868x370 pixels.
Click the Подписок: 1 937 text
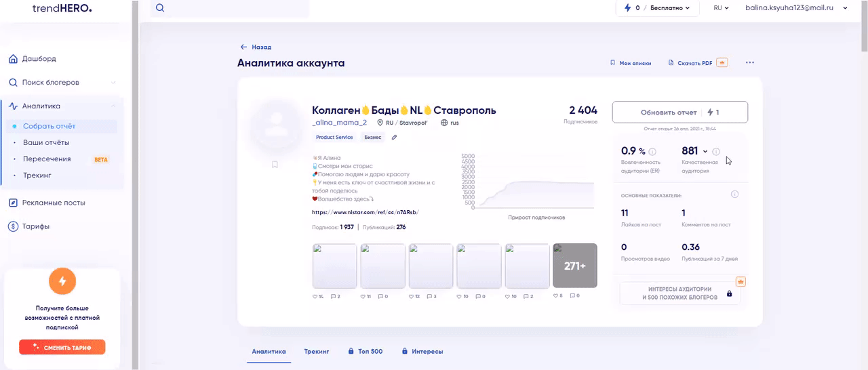coord(333,228)
